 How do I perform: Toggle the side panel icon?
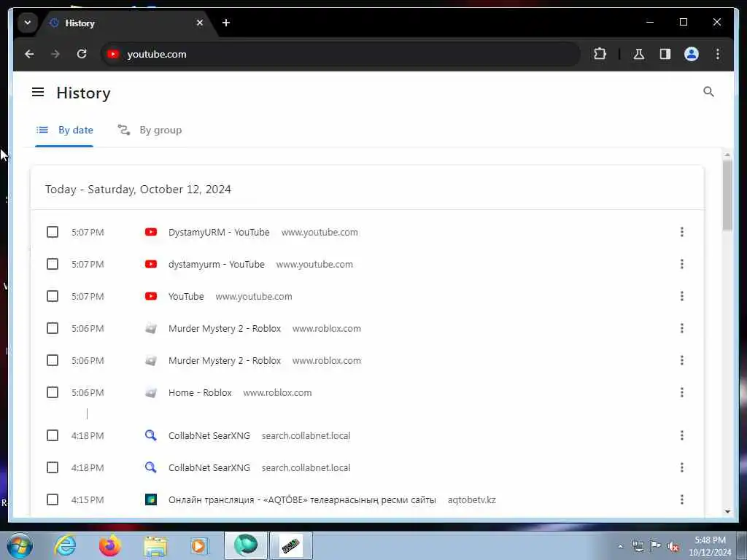tap(665, 54)
